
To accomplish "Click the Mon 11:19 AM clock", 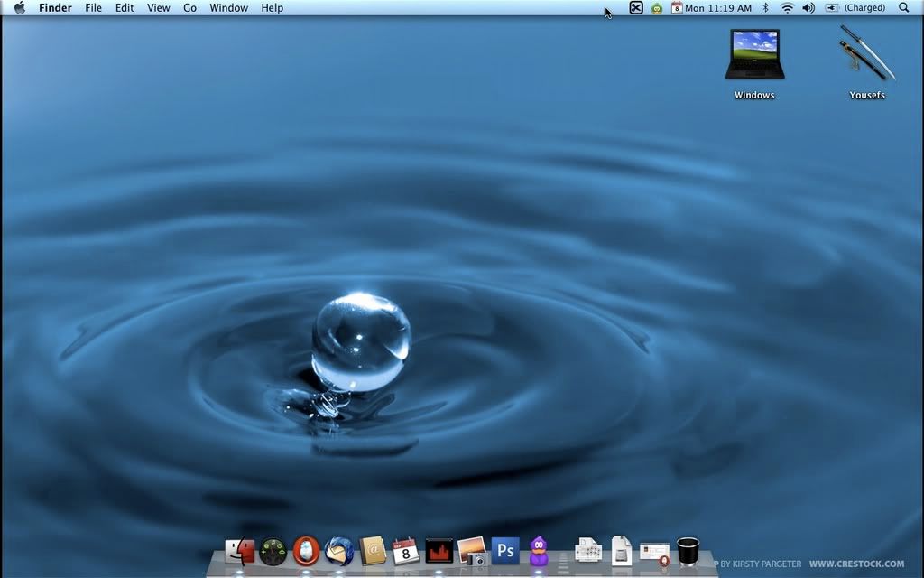I will pos(718,7).
